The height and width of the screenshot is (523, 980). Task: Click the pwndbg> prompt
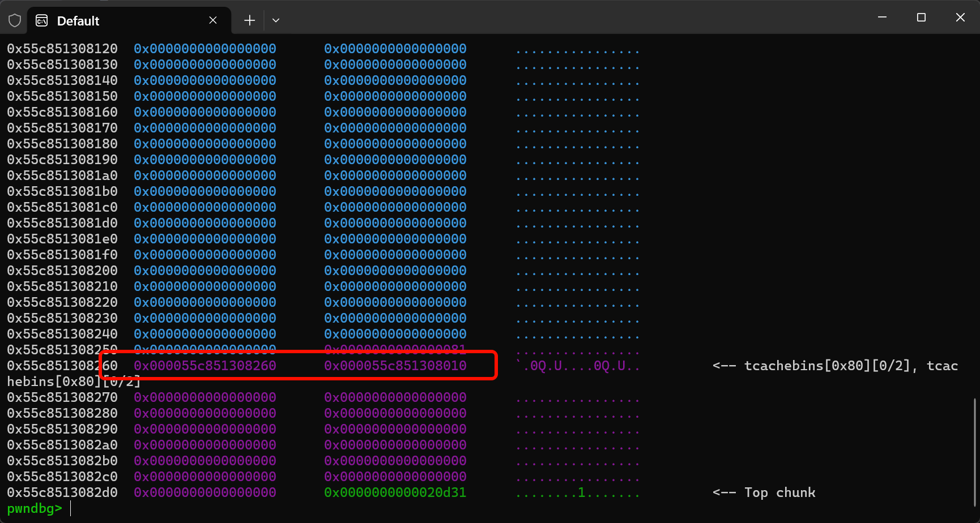click(35, 508)
